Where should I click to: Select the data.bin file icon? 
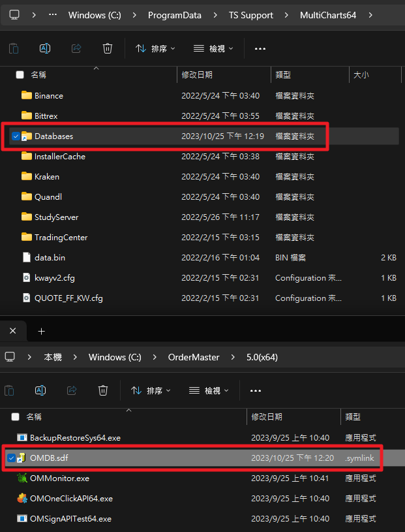[27, 258]
